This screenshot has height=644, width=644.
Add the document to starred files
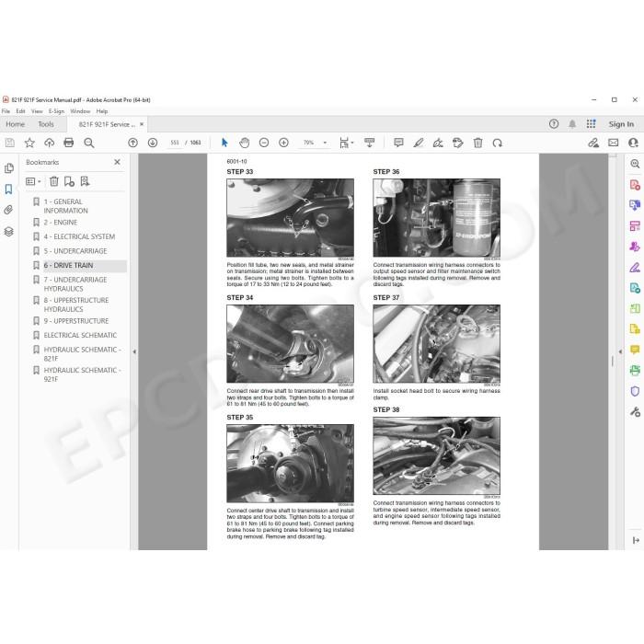(29, 143)
